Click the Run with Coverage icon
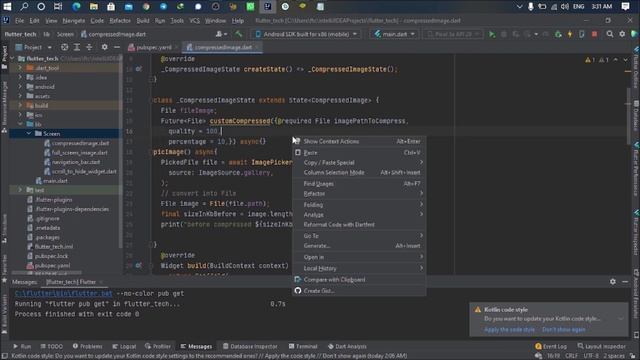 [516, 34]
